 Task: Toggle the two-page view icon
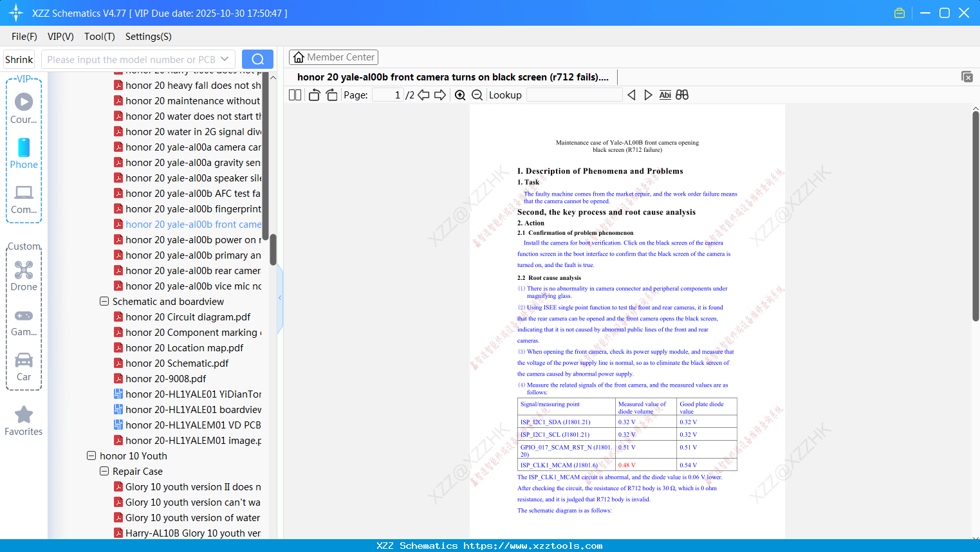[295, 95]
